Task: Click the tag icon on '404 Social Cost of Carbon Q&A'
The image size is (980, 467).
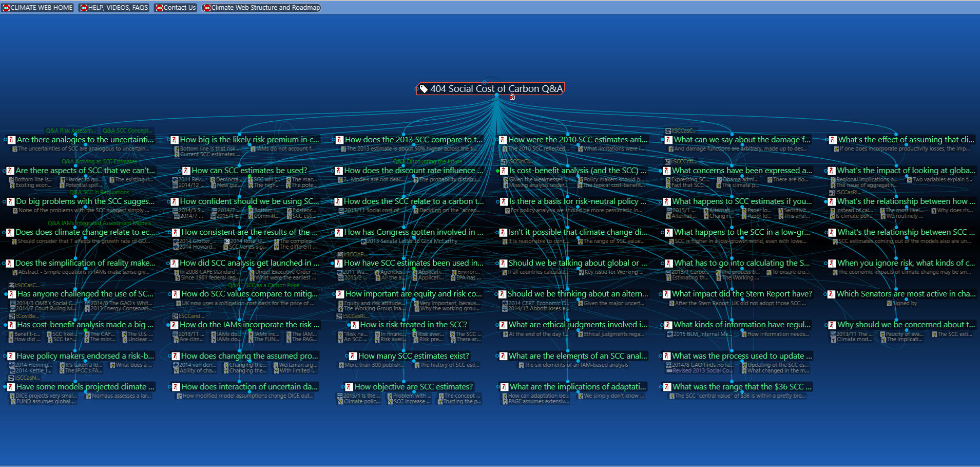Action: [424, 89]
